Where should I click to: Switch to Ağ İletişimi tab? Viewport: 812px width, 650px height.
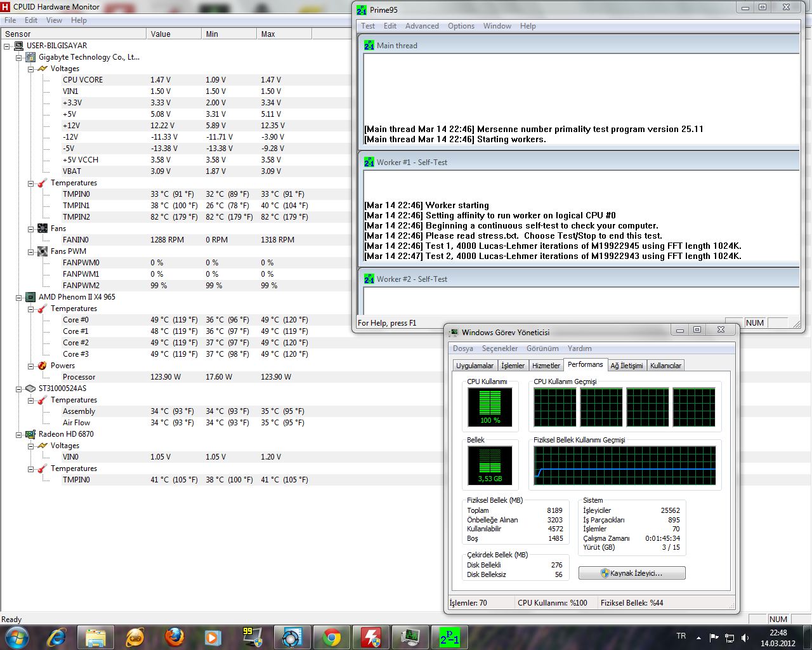(x=627, y=366)
